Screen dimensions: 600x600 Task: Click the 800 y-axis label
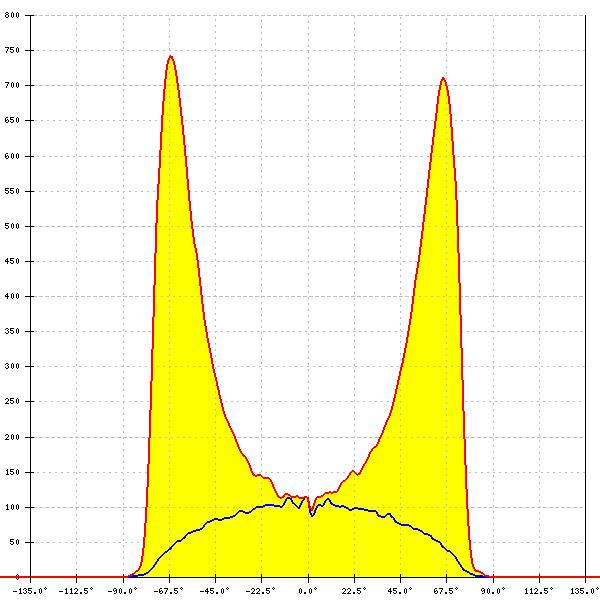(12, 15)
